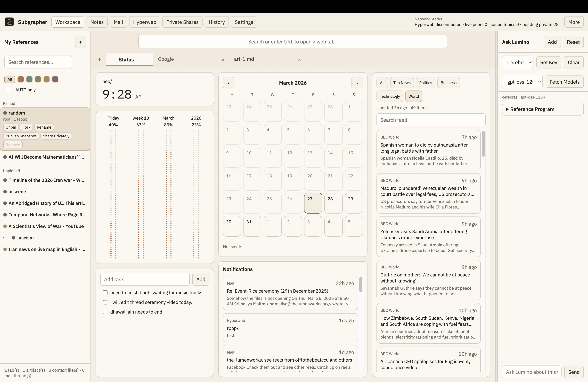The height and width of the screenshot is (382, 588).
Task: Show Top News in the feed
Action: pyautogui.click(x=402, y=83)
